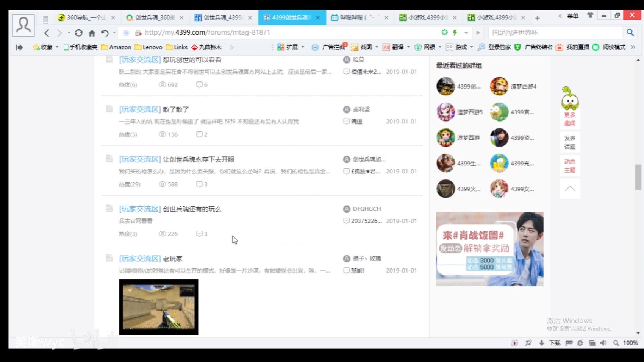Open the 截图 screenshot tool

(x=365, y=47)
